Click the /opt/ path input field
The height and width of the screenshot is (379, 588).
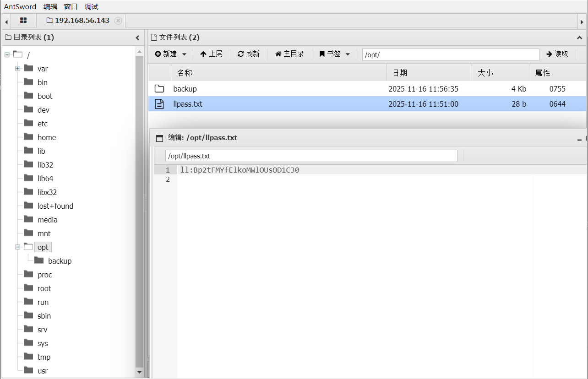[x=451, y=54]
